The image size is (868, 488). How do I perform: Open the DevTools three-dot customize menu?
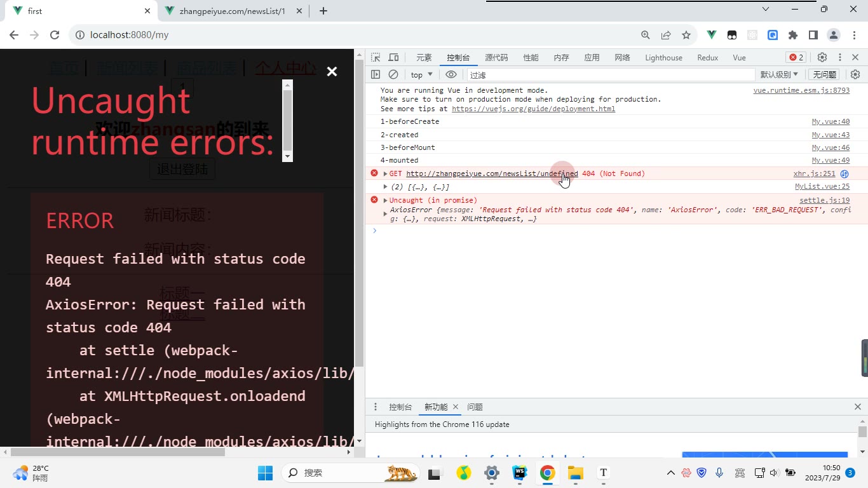[839, 57]
